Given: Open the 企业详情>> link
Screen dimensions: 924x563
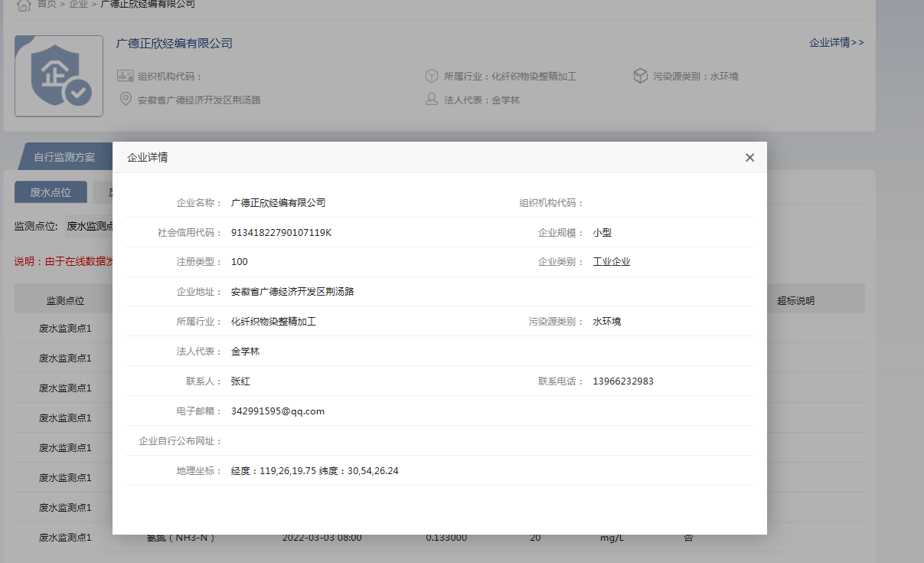Looking at the screenshot, I should coord(837,42).
